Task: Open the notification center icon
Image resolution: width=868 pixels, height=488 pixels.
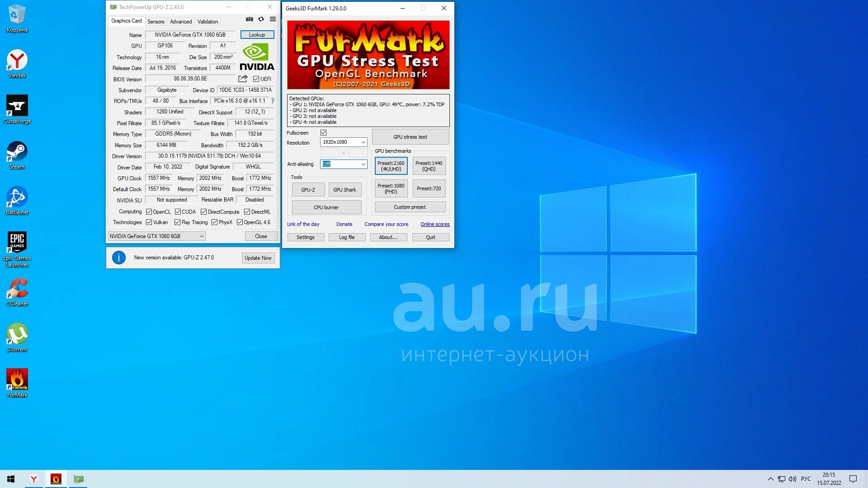Action: click(x=853, y=479)
